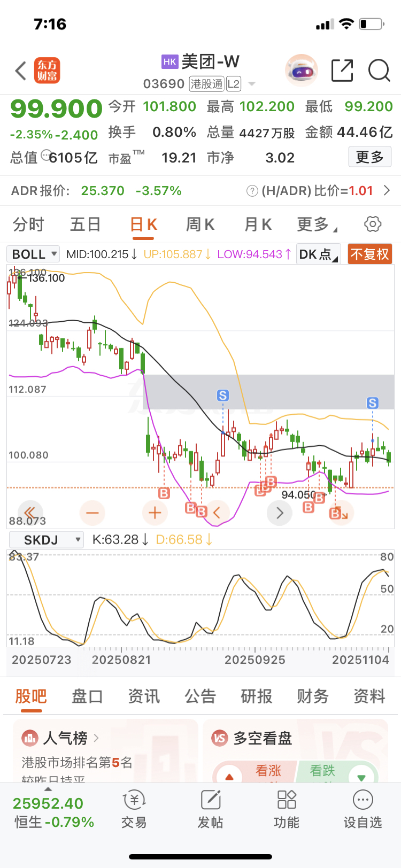Open the 资讯 news tab
Image resolution: width=401 pixels, height=868 pixels.
coord(144,696)
